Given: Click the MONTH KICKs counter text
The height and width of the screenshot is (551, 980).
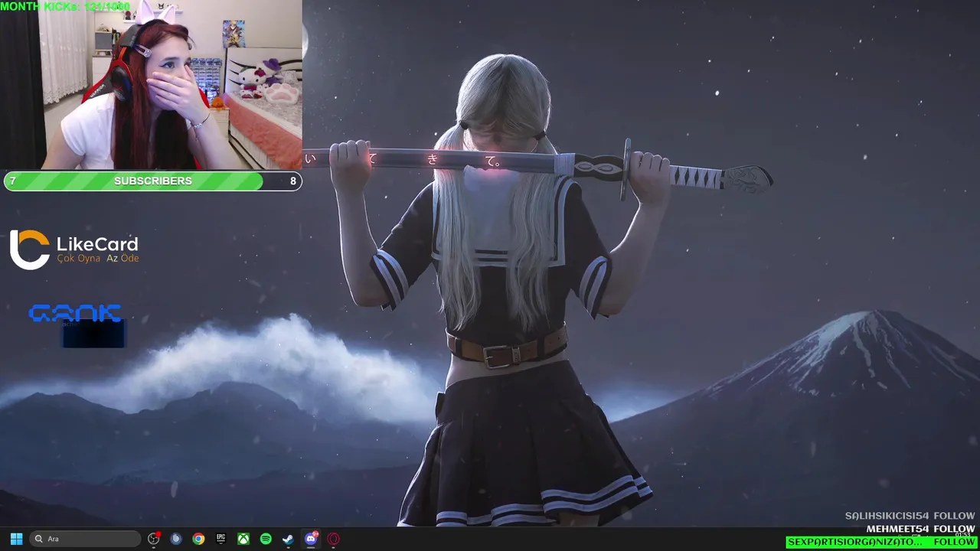Looking at the screenshot, I should 65,6.
